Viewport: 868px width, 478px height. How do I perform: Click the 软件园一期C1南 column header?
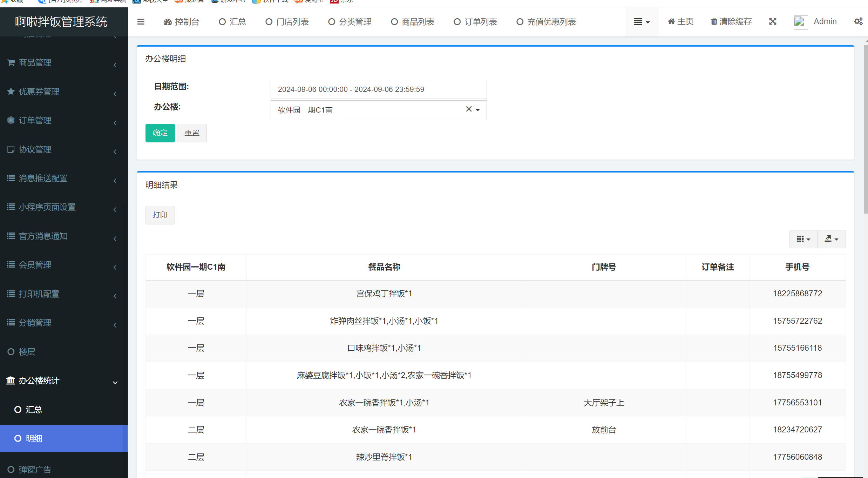click(x=196, y=267)
